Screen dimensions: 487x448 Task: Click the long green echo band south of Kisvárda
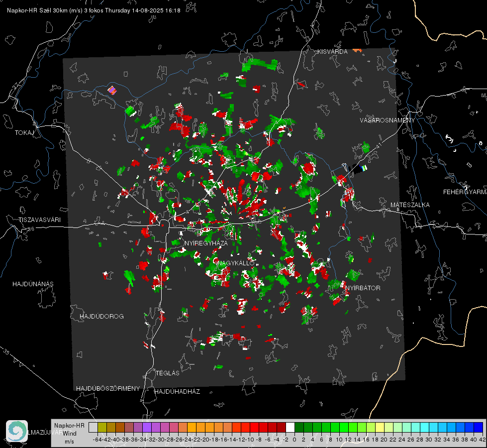click(260, 65)
